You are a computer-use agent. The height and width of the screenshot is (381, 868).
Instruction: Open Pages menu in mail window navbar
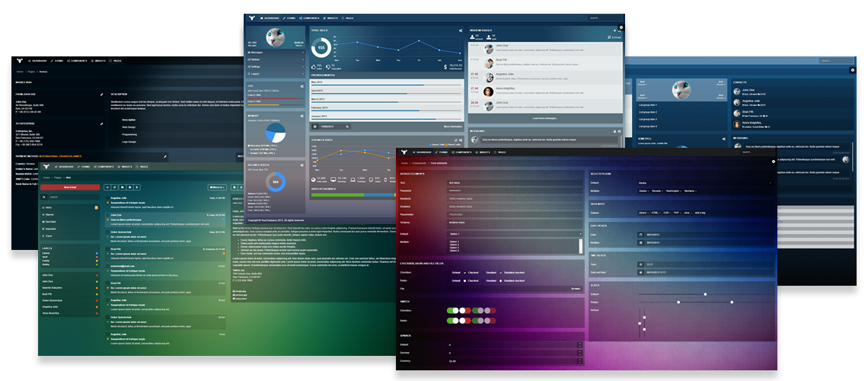click(x=143, y=167)
